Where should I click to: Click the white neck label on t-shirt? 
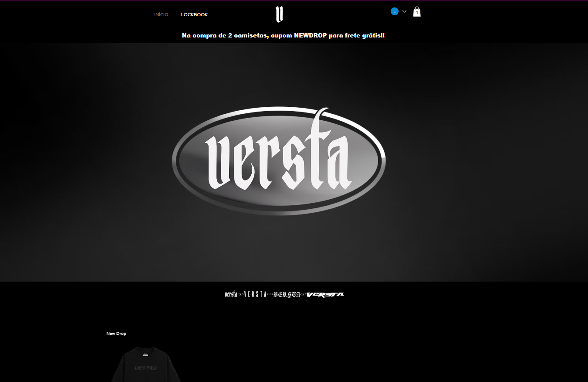click(x=145, y=355)
